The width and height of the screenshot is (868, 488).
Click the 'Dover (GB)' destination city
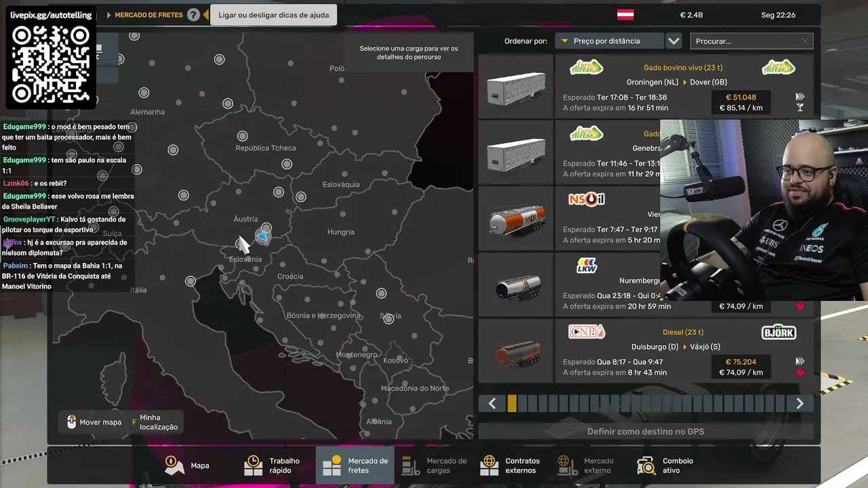709,82
